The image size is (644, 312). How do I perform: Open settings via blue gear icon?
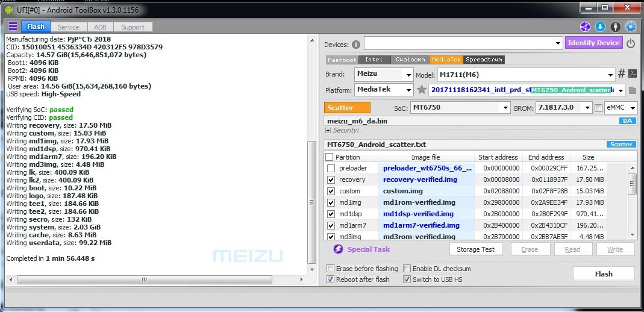631,27
